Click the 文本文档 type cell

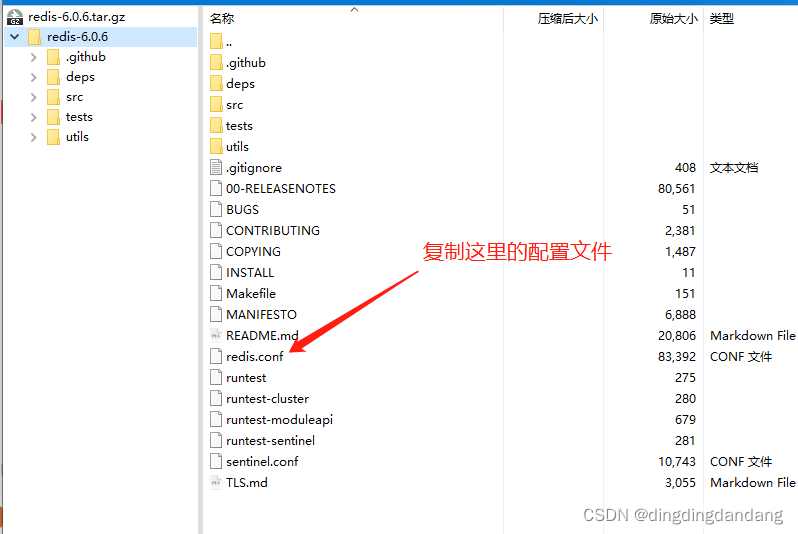[x=734, y=167]
